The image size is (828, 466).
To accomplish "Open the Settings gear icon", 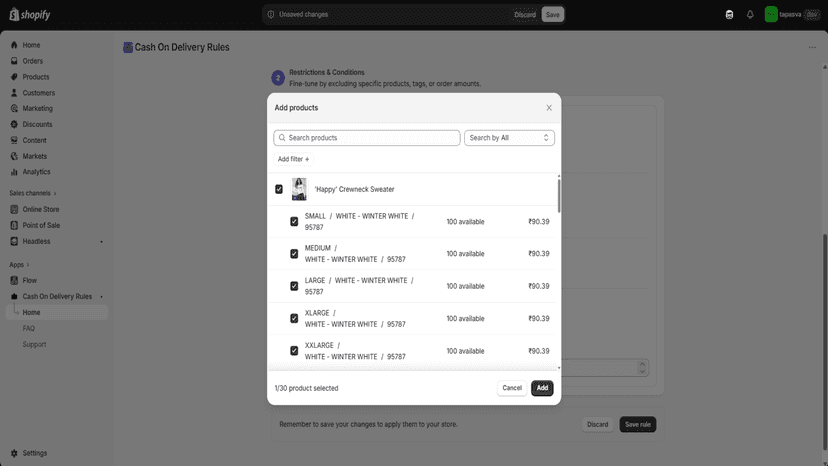I will [x=14, y=453].
